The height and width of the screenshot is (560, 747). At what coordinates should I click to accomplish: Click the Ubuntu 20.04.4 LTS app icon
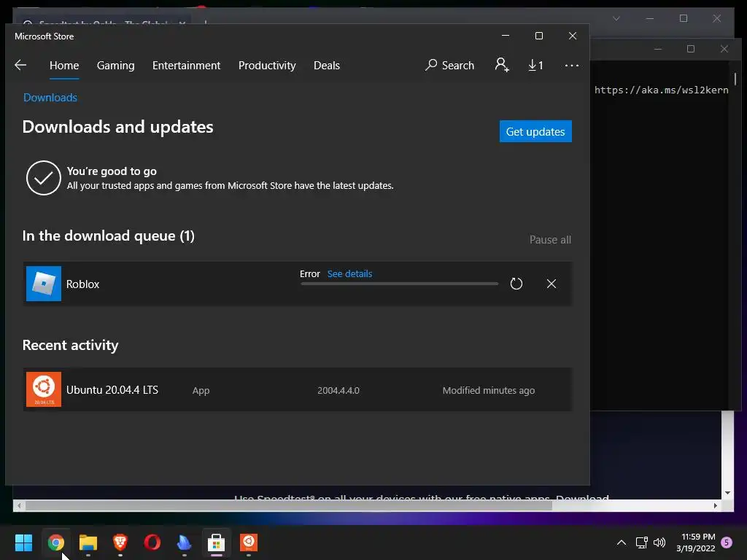pyautogui.click(x=43, y=389)
